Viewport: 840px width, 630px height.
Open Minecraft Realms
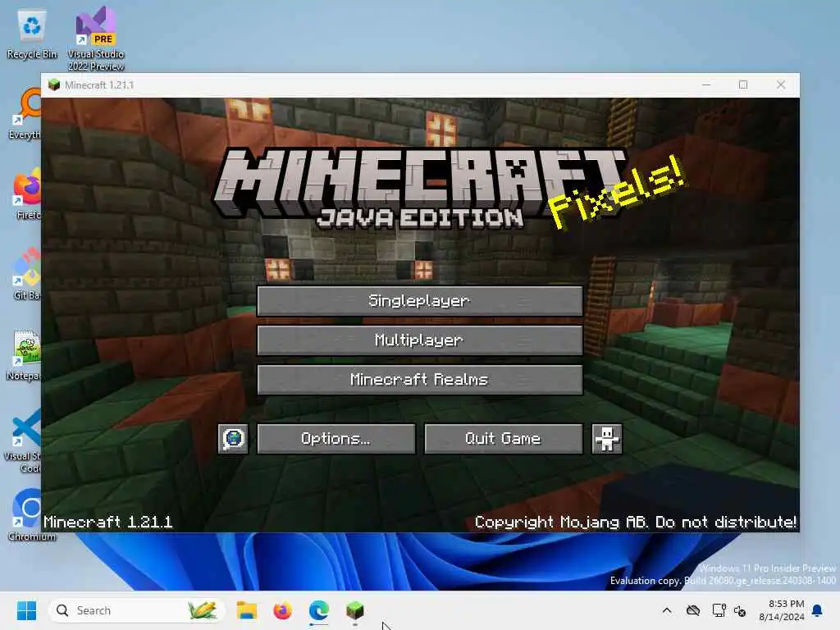(419, 379)
